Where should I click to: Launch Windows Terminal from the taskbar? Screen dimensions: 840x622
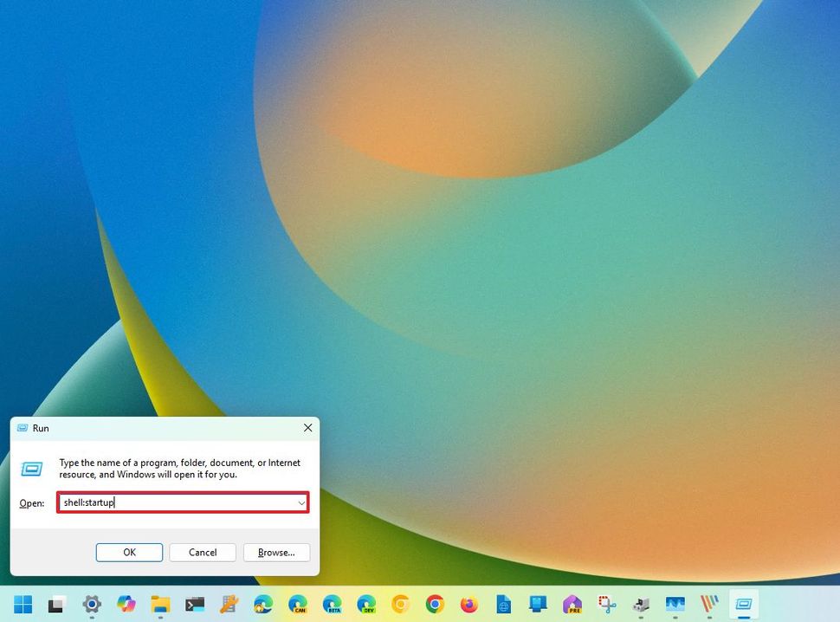pyautogui.click(x=194, y=604)
